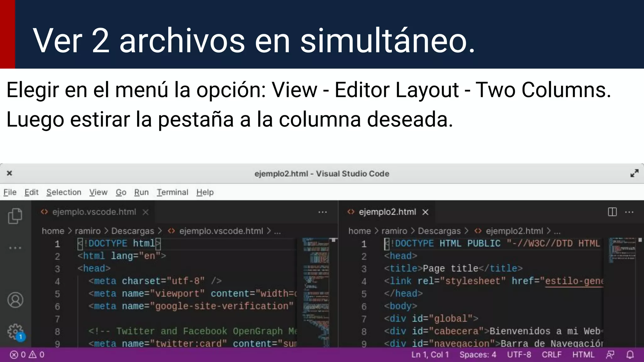Open More Actions menu in right editor group
The height and width of the screenshot is (362, 644).
click(x=629, y=212)
